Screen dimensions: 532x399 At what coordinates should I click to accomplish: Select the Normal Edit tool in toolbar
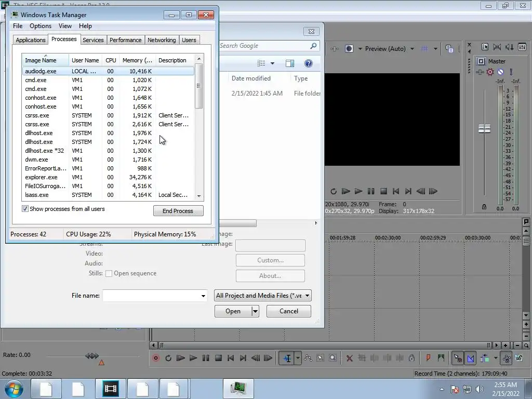tap(287, 358)
